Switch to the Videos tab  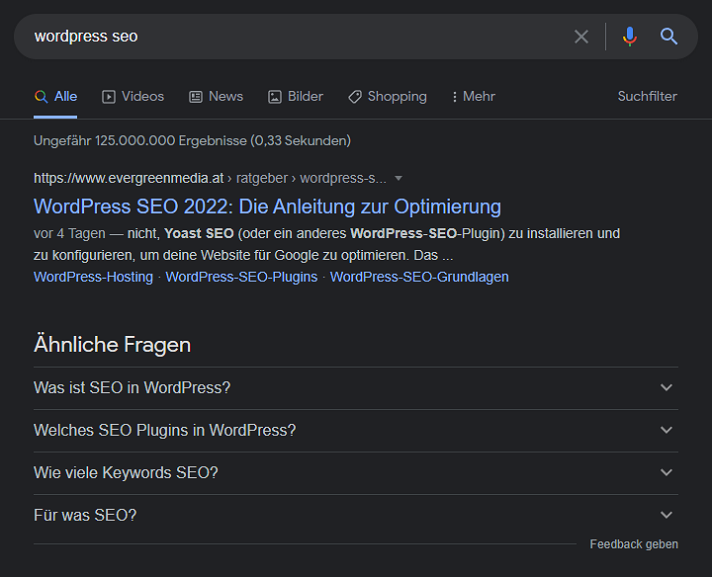[133, 97]
